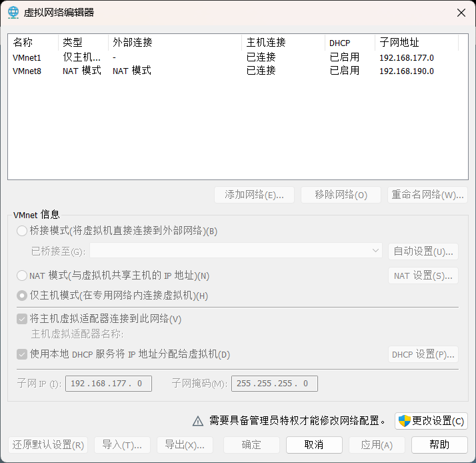This screenshot has width=476, height=463.
Task: Click the 子网地址 column header
Action: [x=417, y=43]
